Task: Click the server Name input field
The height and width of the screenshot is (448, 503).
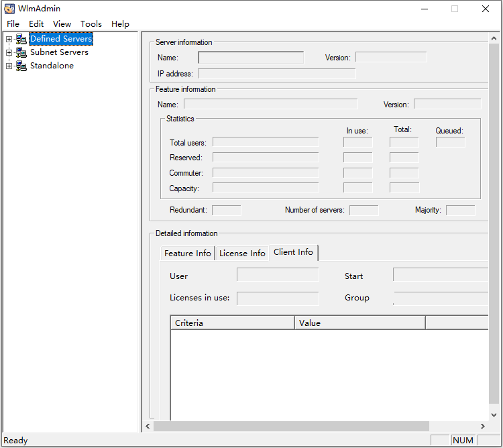Action: [x=251, y=58]
